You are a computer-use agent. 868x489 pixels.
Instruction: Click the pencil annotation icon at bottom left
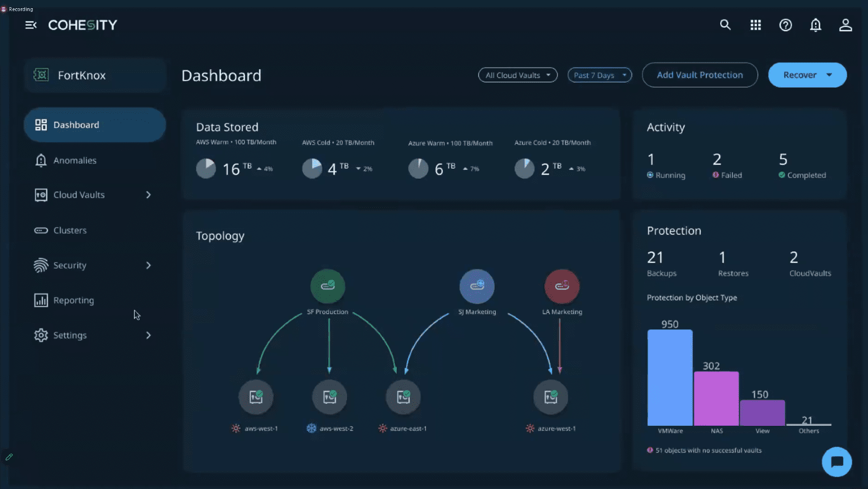tap(9, 457)
